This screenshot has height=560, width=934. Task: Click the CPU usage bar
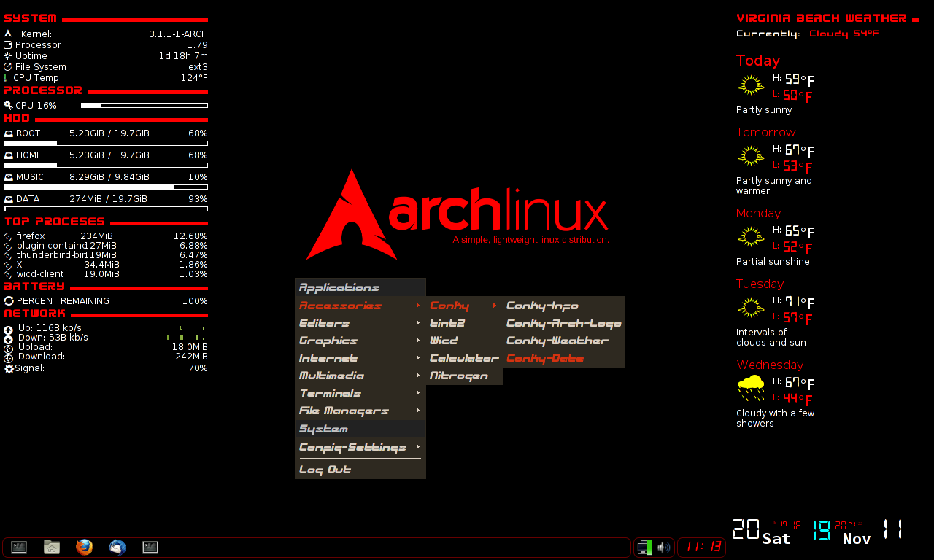tap(144, 106)
